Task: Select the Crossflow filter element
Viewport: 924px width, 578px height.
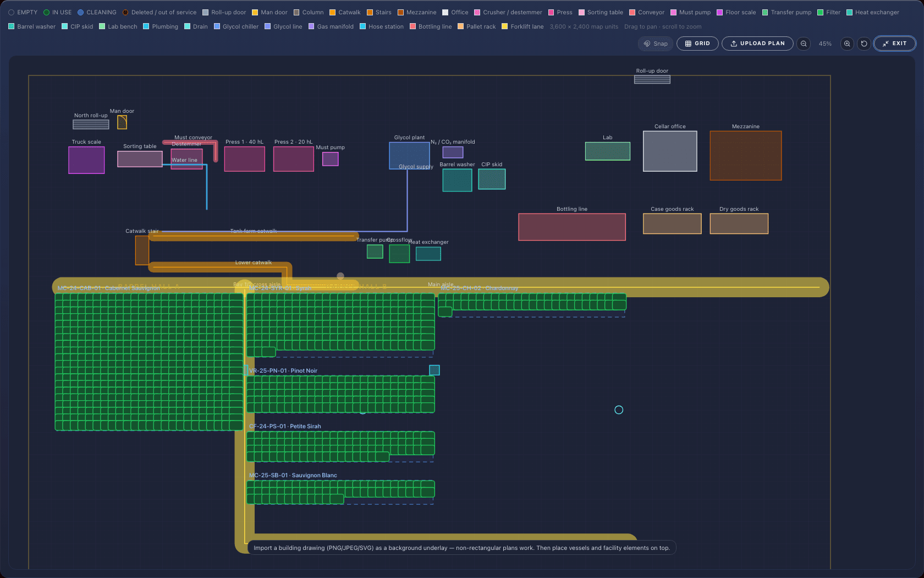Action: tap(399, 253)
